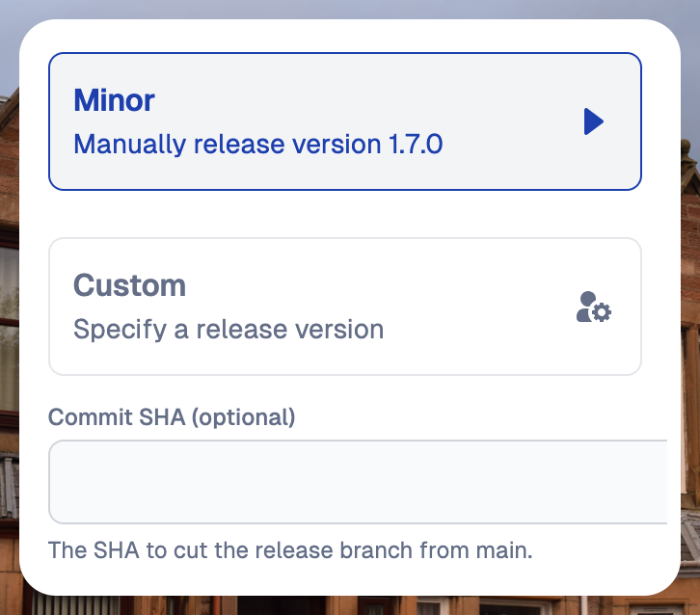Select the Minor release option card
700x615 pixels.
(344, 121)
